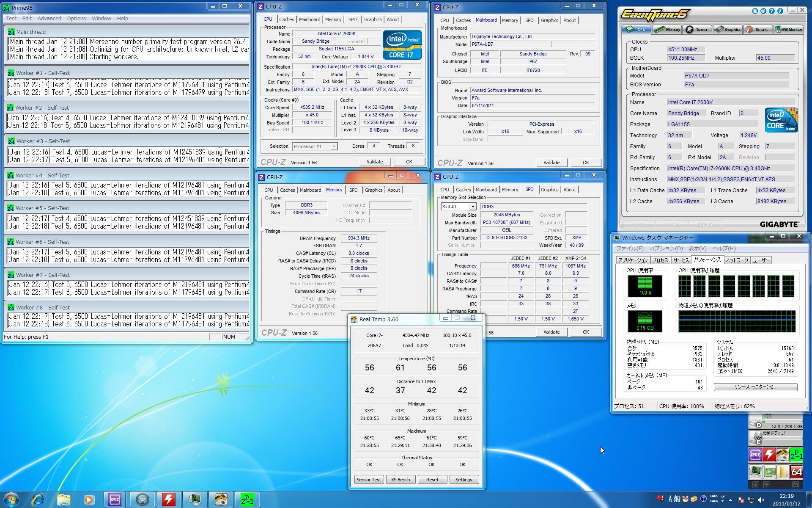Show hidden system tray icons arrow
The width and height of the screenshot is (812, 508).
[x=730, y=500]
